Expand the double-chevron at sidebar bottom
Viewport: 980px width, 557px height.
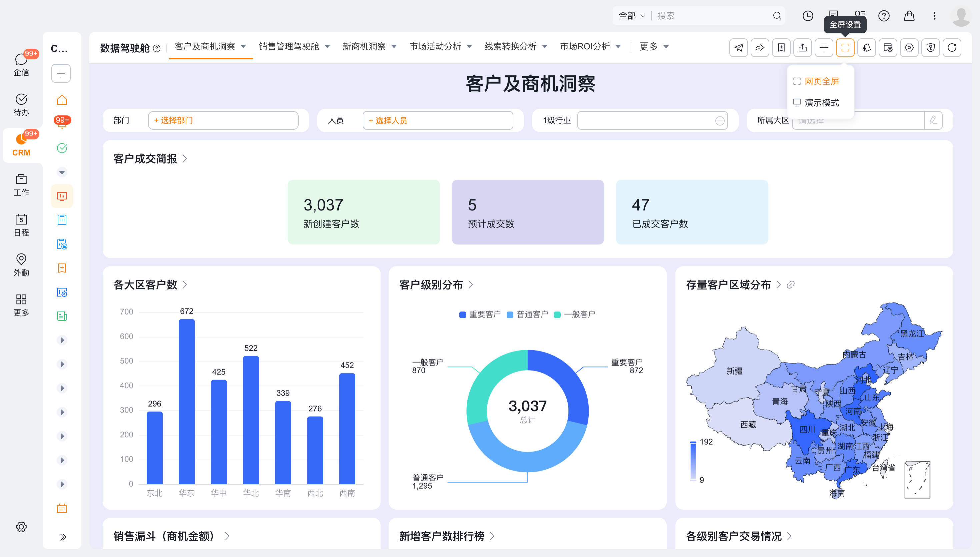point(63,537)
